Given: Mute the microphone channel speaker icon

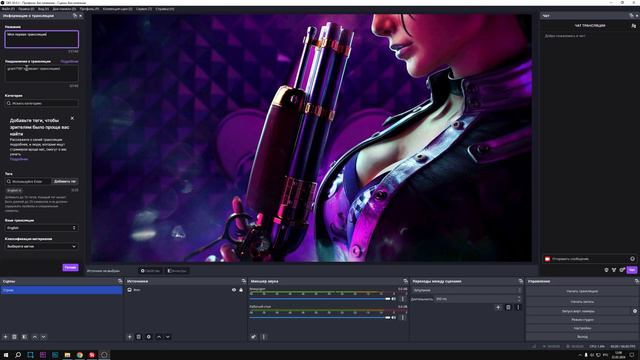Looking at the screenshot, I should tap(393, 299).
